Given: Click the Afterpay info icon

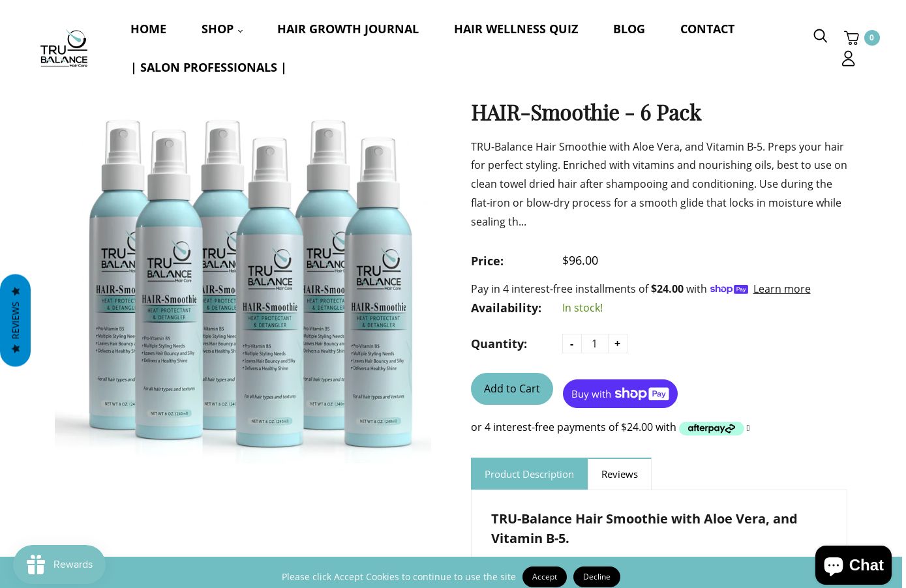Looking at the screenshot, I should pos(748,428).
